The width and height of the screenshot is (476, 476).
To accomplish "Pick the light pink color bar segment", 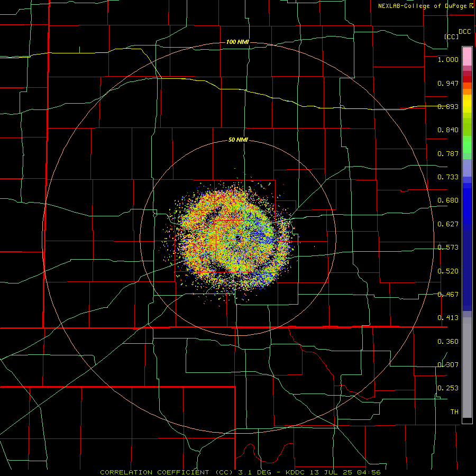I will (x=467, y=57).
